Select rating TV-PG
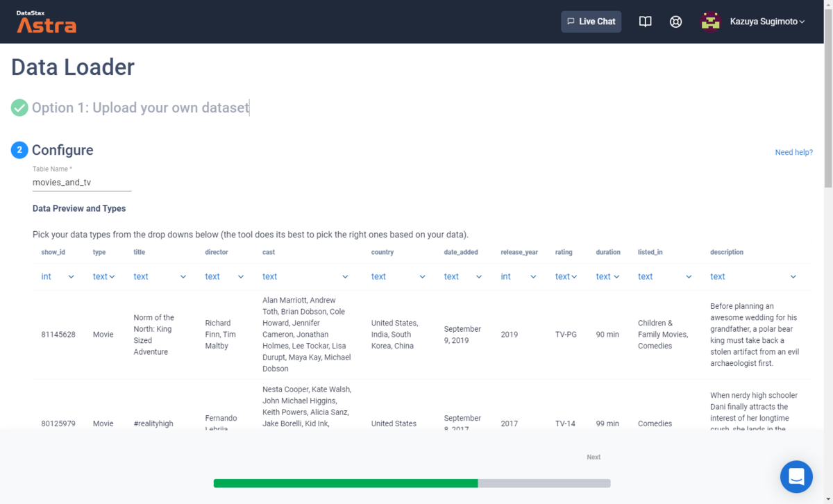 566,335
